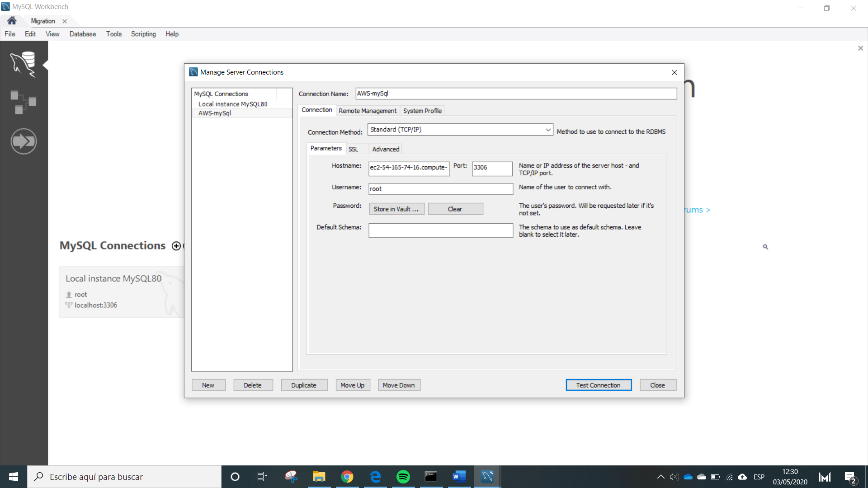
Task: Open Microsoft Word from taskbar
Action: [459, 477]
